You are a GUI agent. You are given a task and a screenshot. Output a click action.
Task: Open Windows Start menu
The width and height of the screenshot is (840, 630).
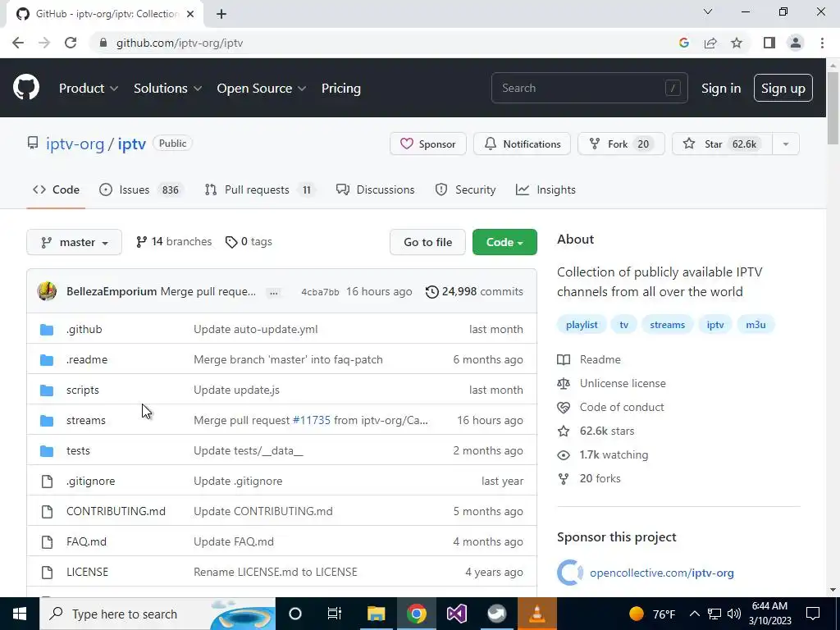(20, 614)
